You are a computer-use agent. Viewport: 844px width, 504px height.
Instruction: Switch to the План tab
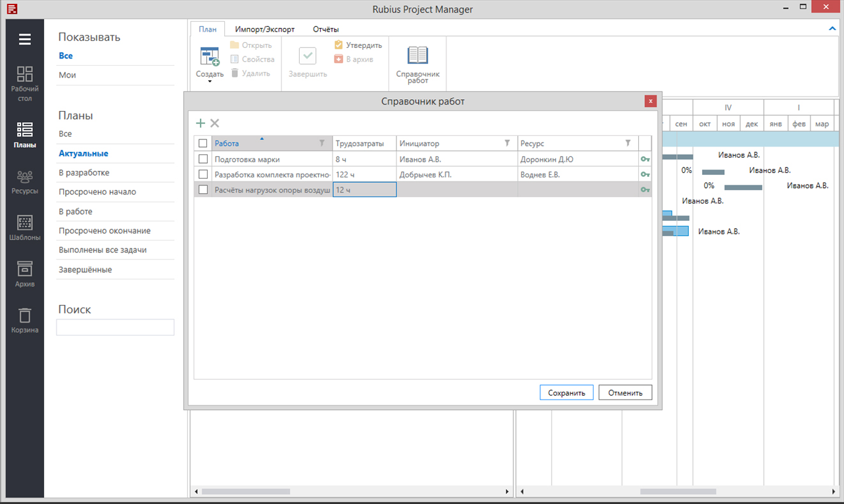208,29
